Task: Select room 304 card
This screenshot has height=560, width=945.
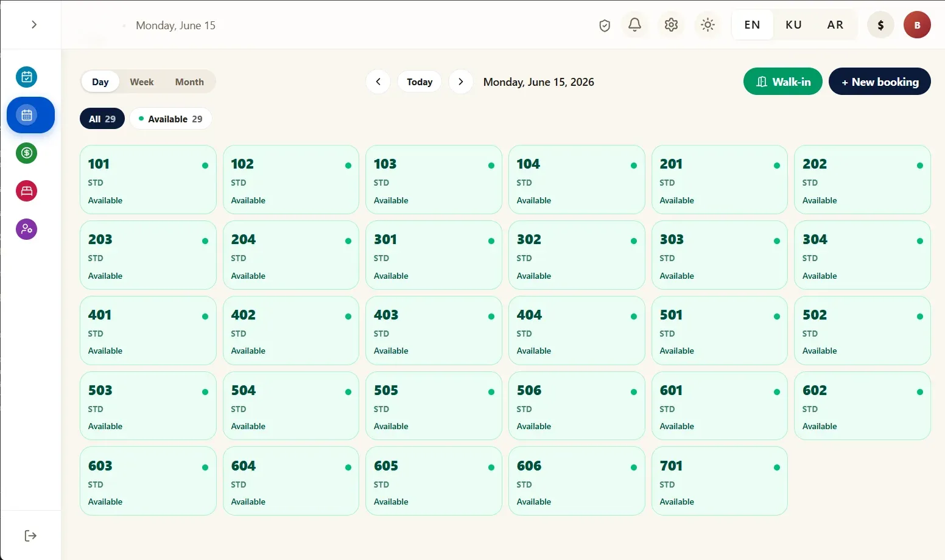Action: click(862, 255)
